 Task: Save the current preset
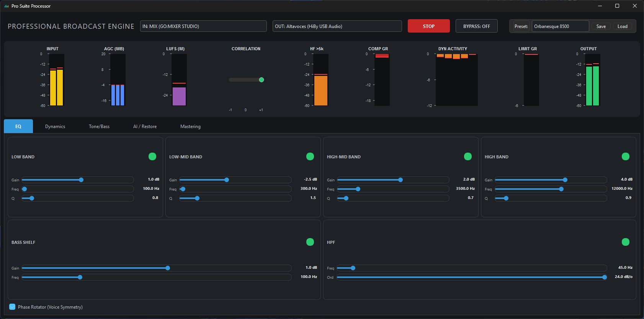point(601,26)
